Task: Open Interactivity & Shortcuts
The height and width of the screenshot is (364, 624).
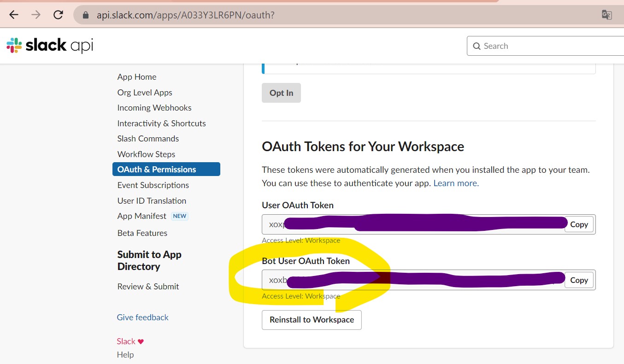Action: pos(161,123)
